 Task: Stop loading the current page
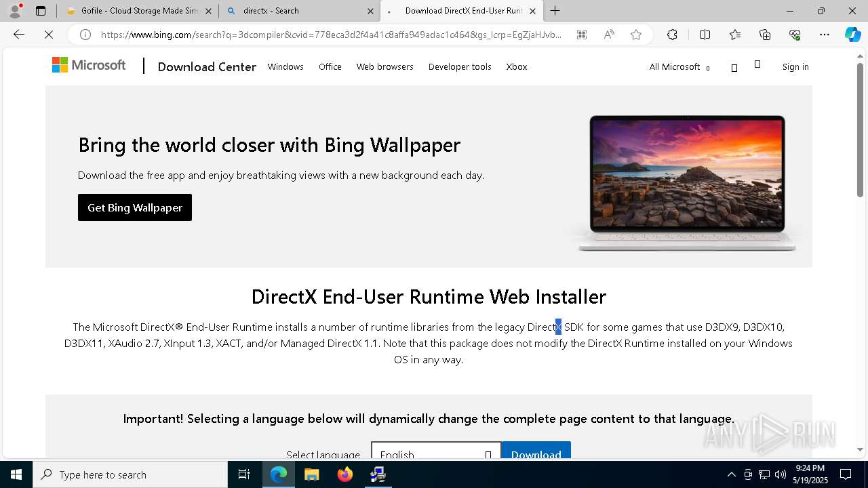coord(49,35)
